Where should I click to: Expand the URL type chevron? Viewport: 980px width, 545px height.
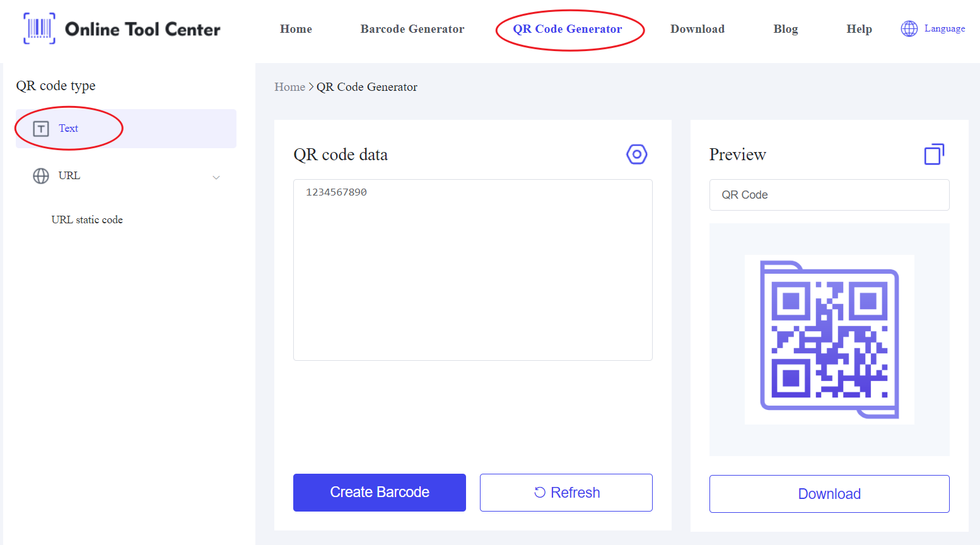click(216, 177)
